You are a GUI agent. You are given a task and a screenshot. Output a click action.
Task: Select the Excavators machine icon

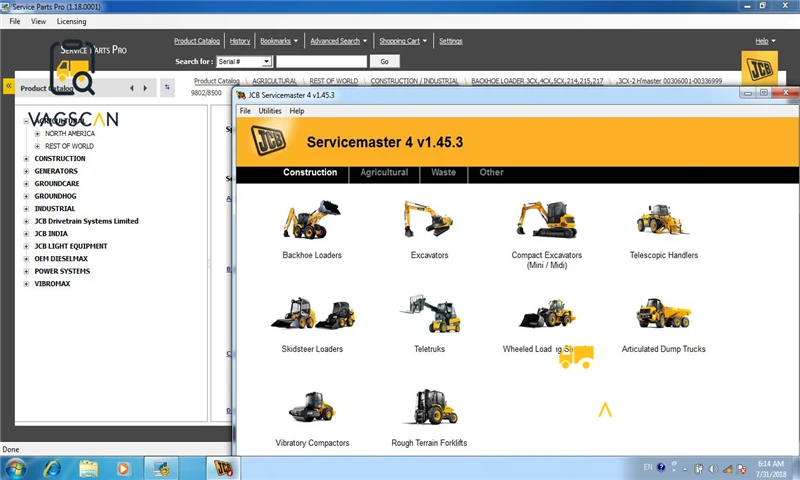coord(429,221)
